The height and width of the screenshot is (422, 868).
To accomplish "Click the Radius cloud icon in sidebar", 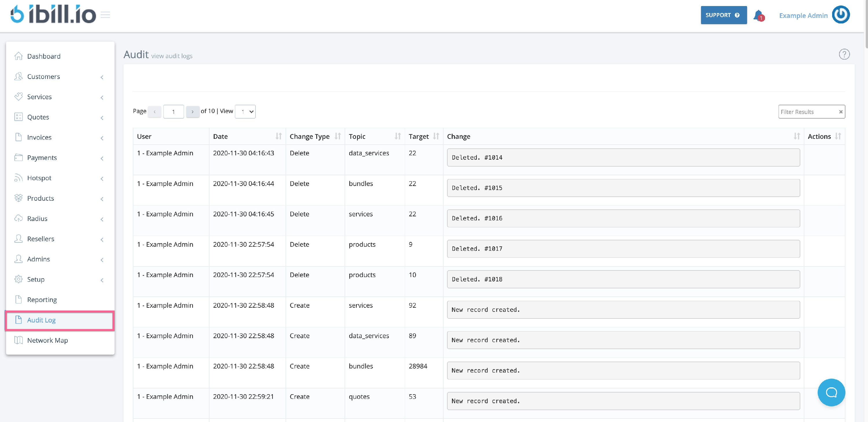I will (x=19, y=218).
